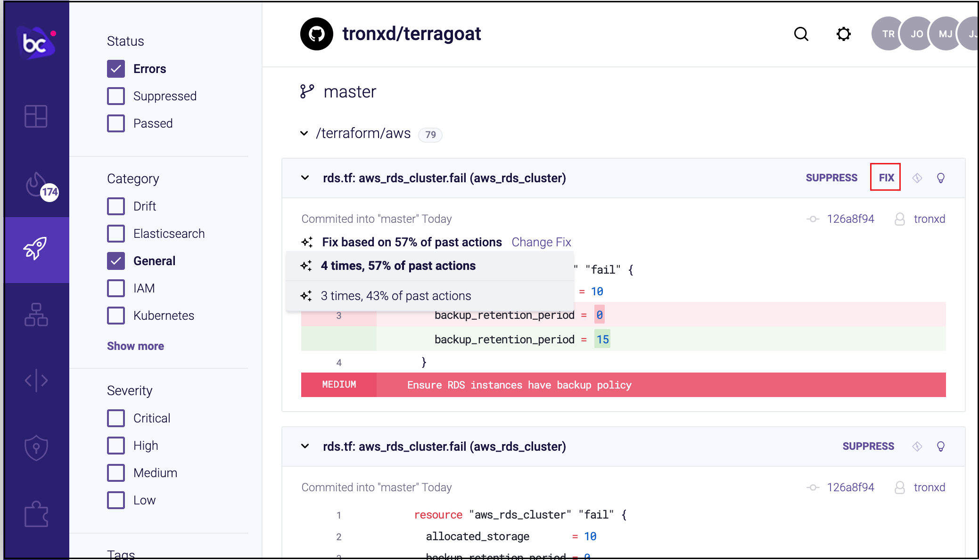
Task: Uncheck the Errors status filter
Action: (x=116, y=69)
